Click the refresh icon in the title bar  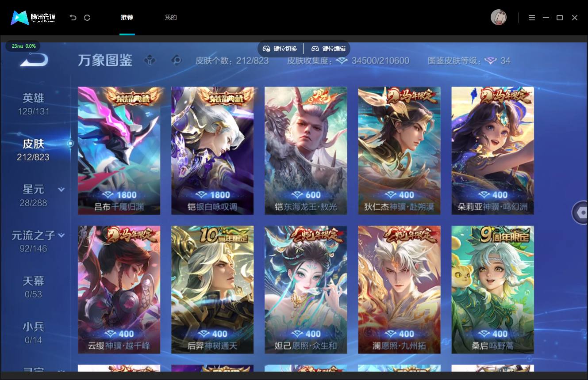[87, 18]
